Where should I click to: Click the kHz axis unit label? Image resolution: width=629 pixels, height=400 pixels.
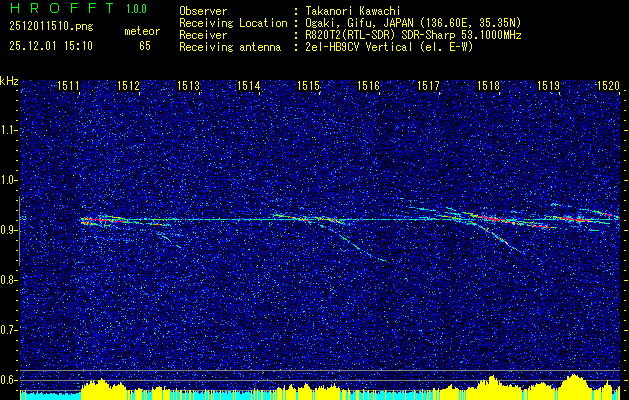(9, 81)
